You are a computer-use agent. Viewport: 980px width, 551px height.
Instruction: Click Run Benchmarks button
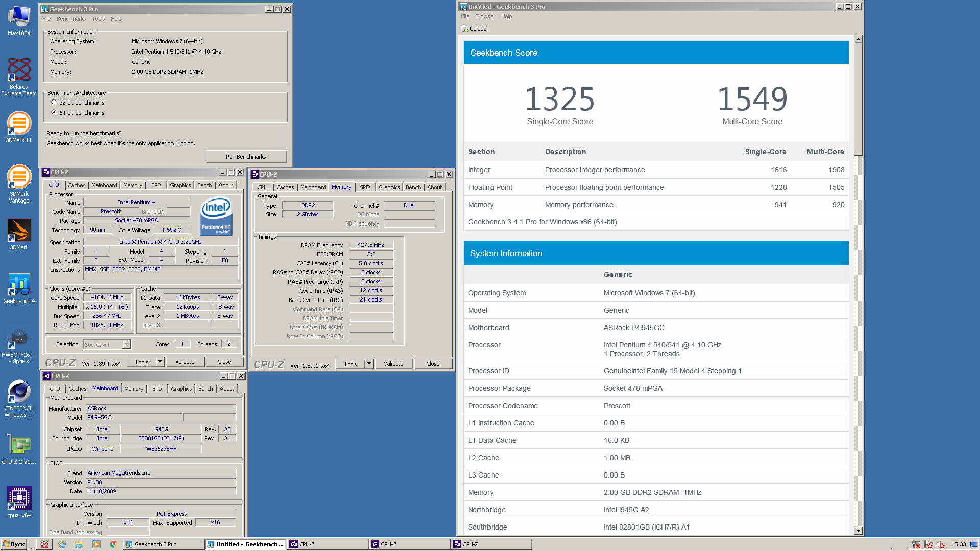(246, 157)
